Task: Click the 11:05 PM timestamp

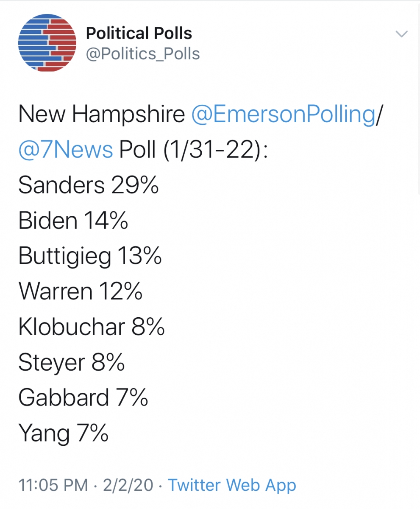Action: pos(53,485)
